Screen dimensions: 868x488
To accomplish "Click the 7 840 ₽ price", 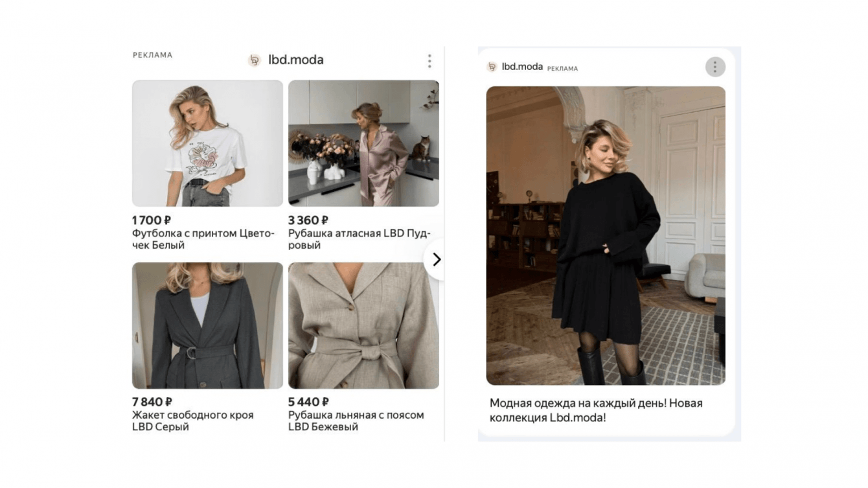I will [x=152, y=402].
